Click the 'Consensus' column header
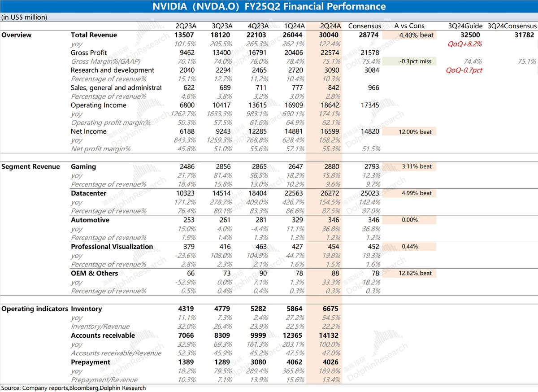 (x=364, y=26)
